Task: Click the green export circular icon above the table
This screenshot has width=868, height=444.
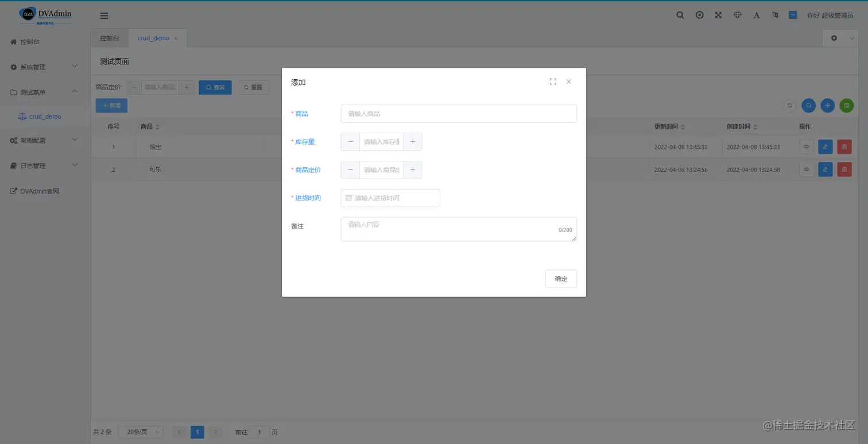Action: click(846, 105)
